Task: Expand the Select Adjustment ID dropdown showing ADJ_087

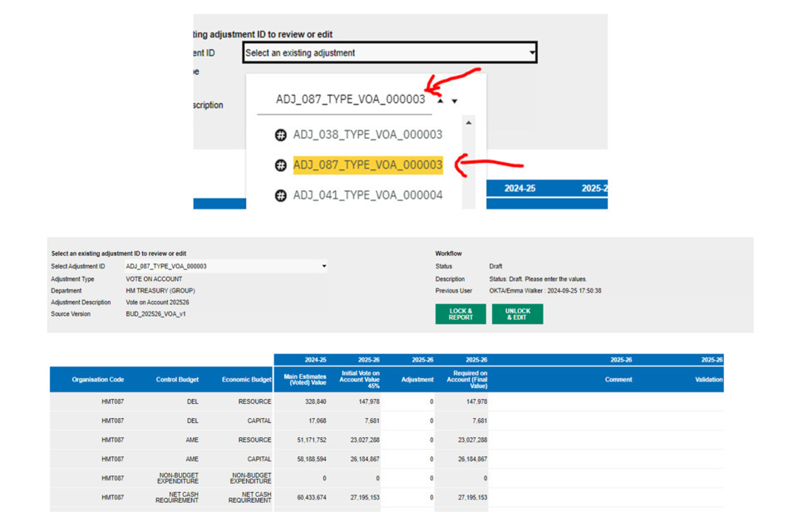Action: 323,267
